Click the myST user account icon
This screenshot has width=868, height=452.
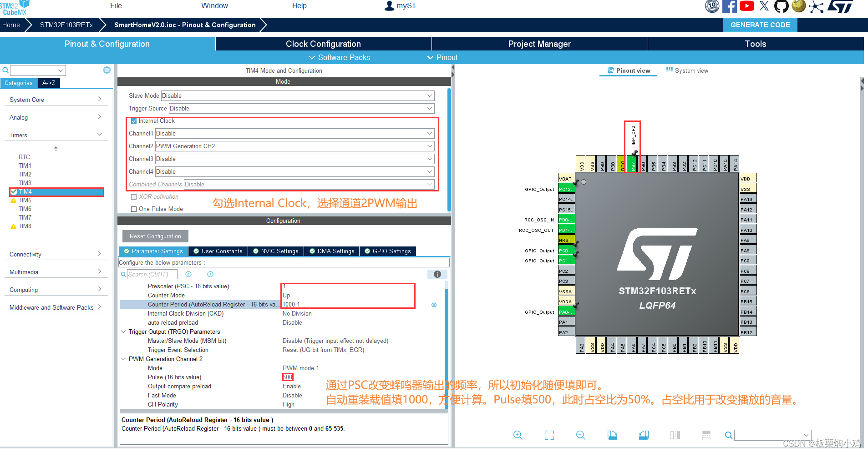point(390,6)
